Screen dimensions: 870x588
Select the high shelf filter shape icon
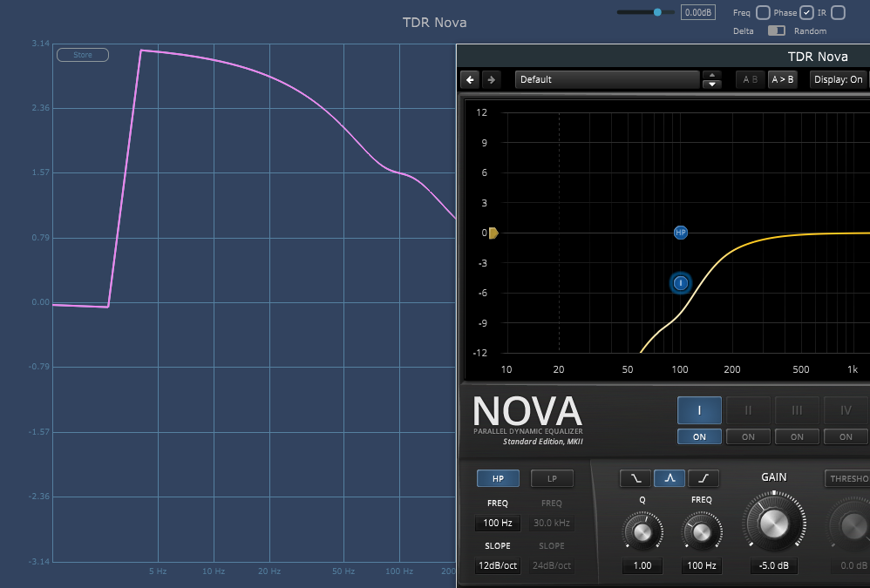coord(703,478)
